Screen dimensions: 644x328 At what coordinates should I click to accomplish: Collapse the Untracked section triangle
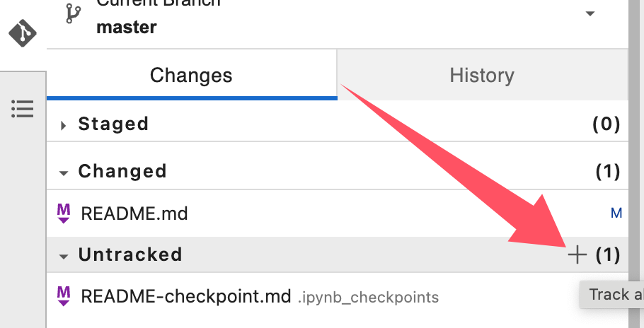click(63, 257)
